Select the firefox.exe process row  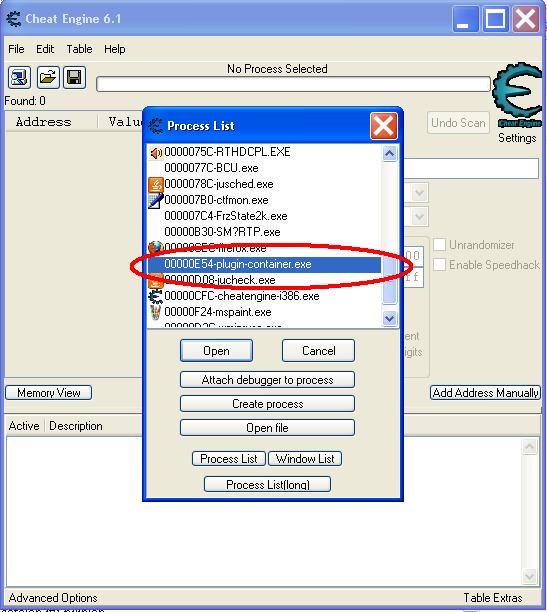pyautogui.click(x=264, y=248)
